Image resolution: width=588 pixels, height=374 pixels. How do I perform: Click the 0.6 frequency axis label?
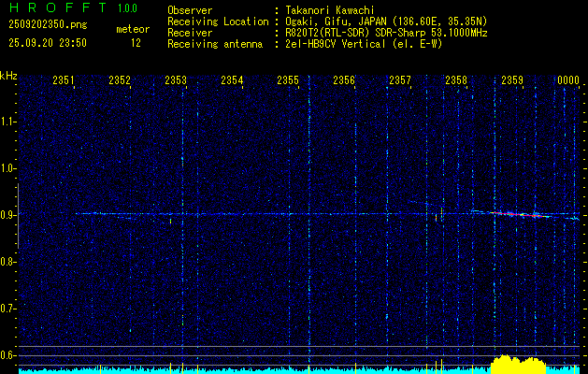8,355
